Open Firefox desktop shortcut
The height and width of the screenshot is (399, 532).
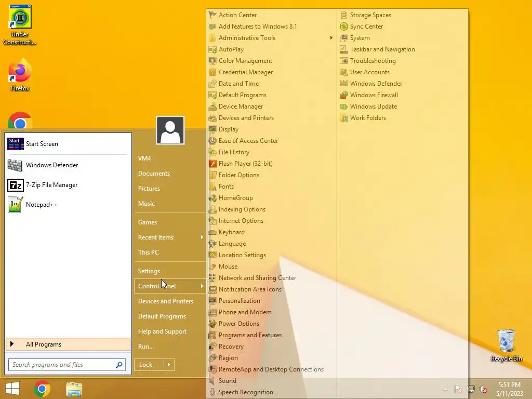tap(20, 75)
